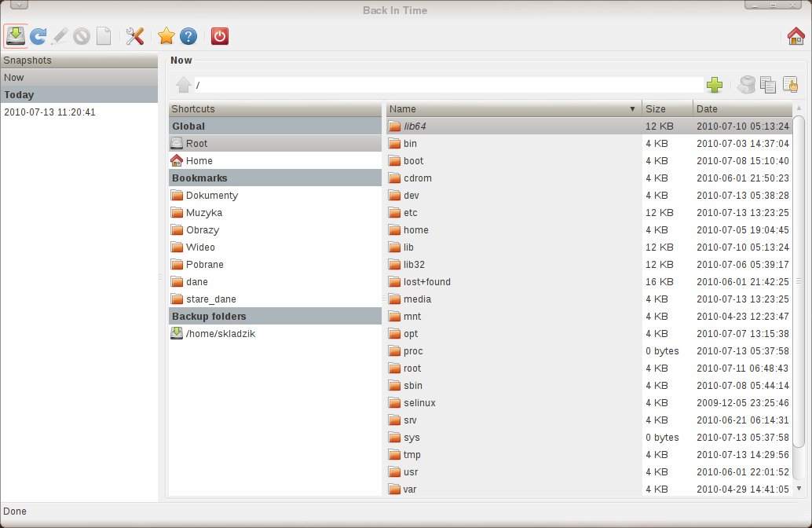Select the media folder
Image resolution: width=812 pixels, height=528 pixels.
pos(589,299)
